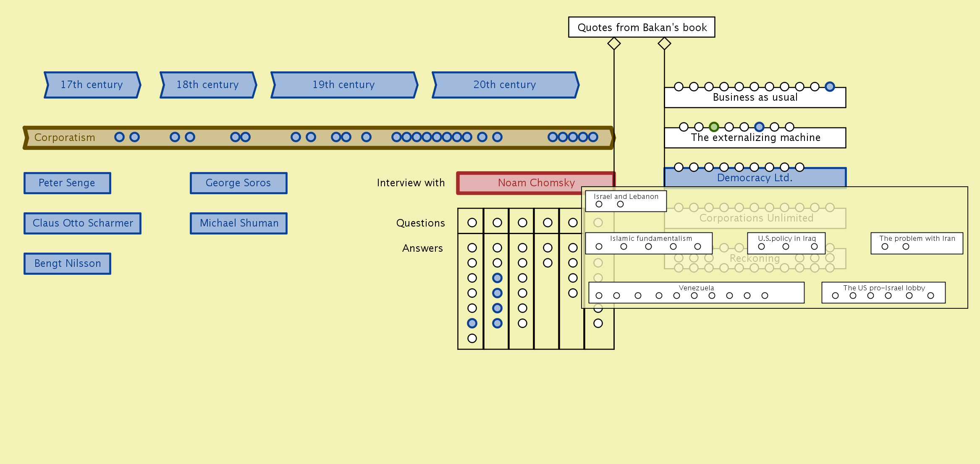Click left diamond under Quotes from Bakan's book

point(614,43)
